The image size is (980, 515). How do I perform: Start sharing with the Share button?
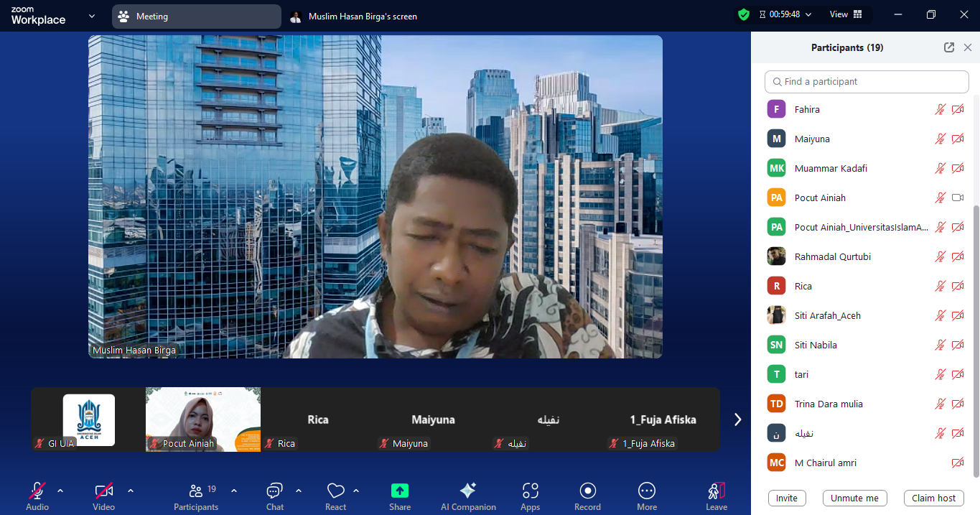(x=400, y=496)
